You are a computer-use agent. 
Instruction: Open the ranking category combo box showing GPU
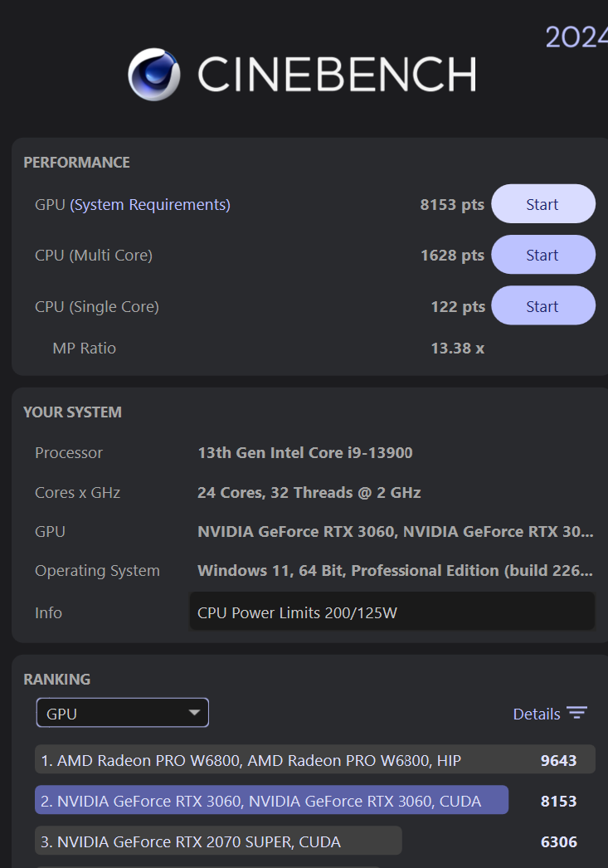(x=122, y=712)
